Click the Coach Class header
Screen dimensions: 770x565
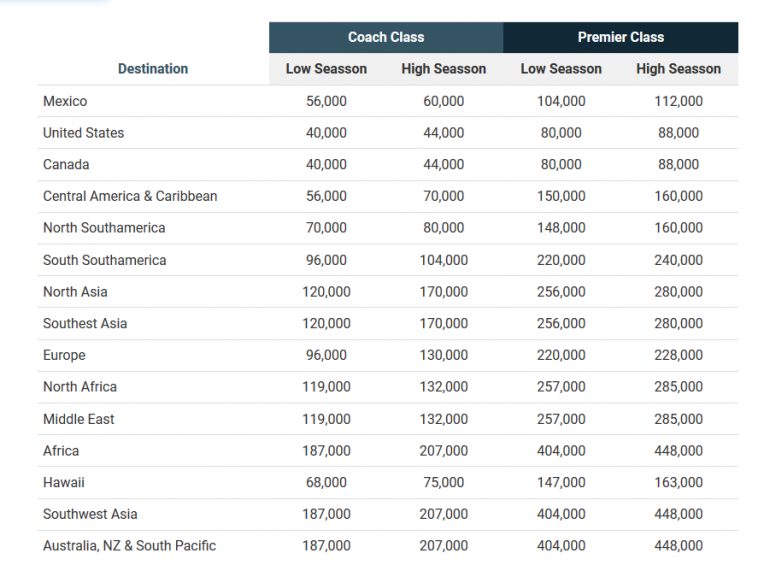[386, 37]
